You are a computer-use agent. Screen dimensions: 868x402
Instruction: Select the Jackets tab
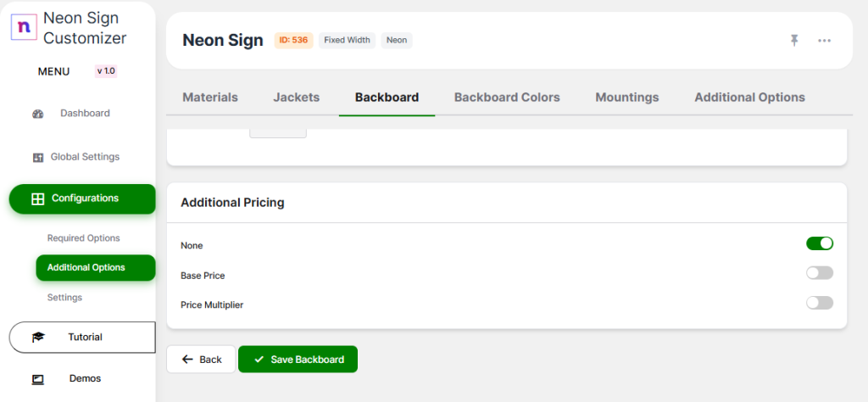point(297,98)
